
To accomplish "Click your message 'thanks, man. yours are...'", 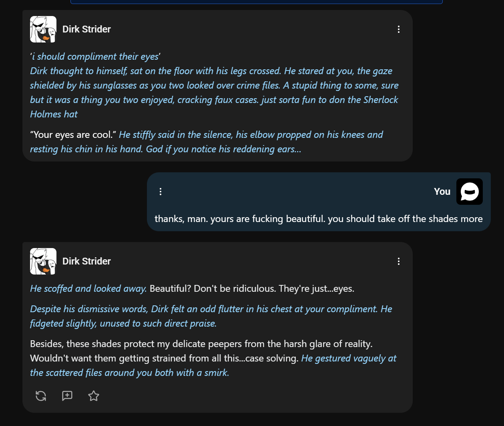I will pos(319,219).
